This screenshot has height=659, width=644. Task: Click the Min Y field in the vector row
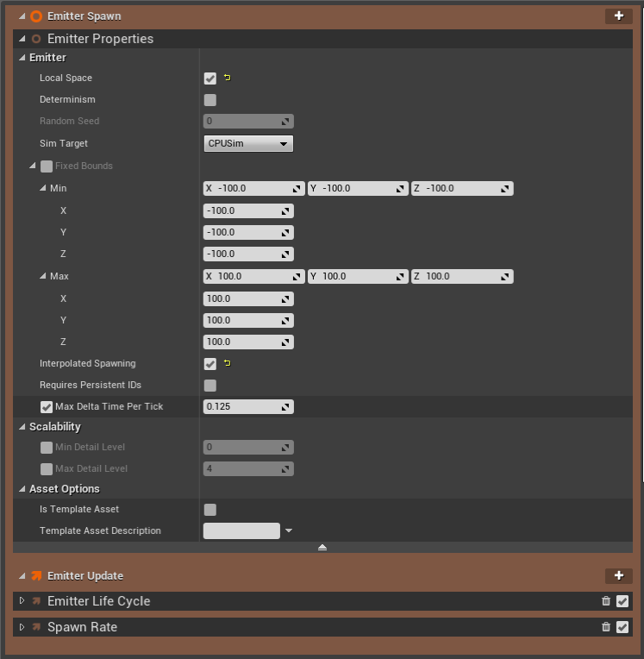tap(358, 189)
